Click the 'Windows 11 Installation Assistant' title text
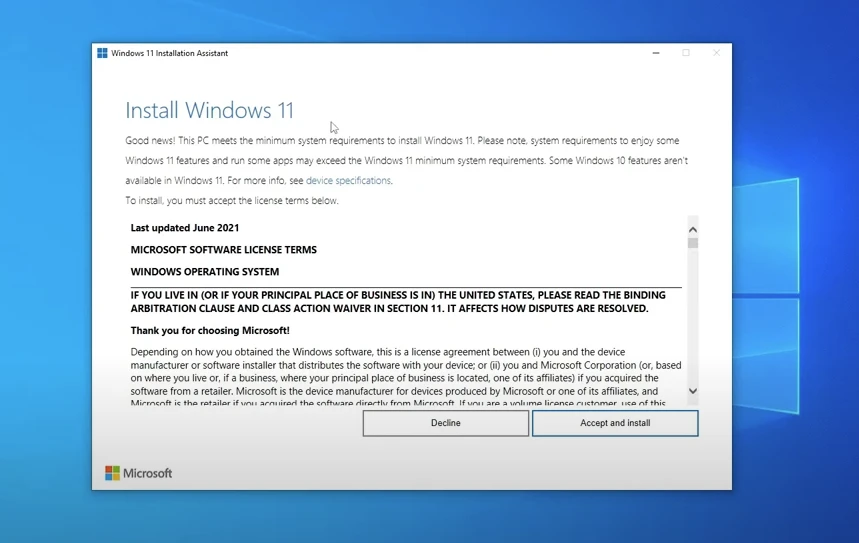The image size is (859, 543). [169, 53]
